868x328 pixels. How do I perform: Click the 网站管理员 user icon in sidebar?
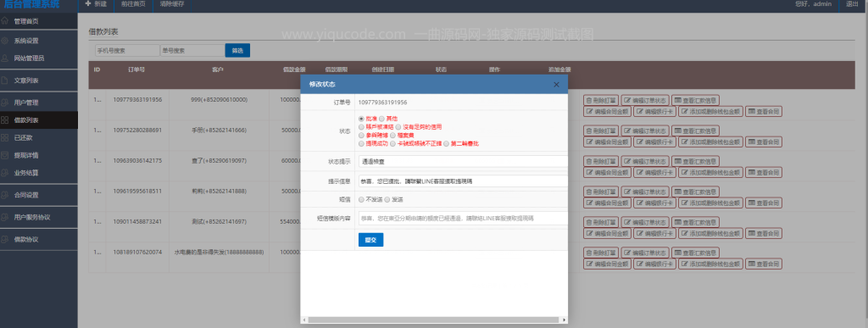click(5, 58)
